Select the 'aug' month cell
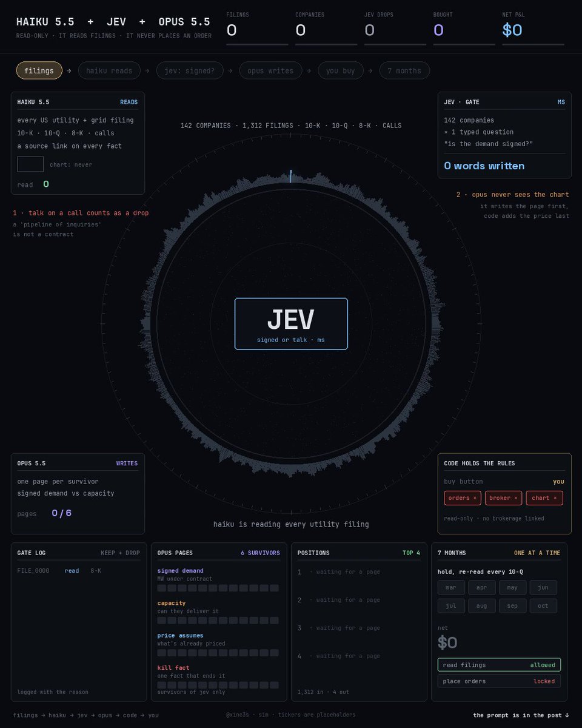The height and width of the screenshot is (728, 582). (x=482, y=606)
